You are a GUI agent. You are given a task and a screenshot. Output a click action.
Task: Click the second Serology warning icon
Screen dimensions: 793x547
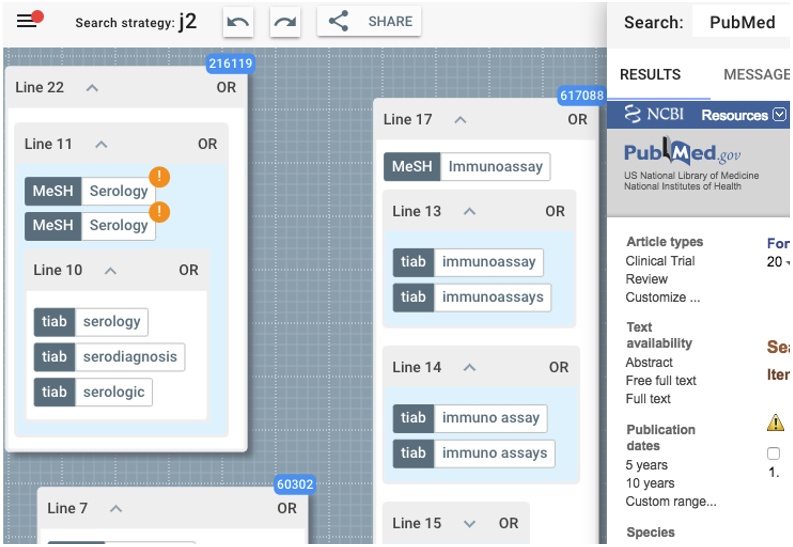pyautogui.click(x=160, y=212)
